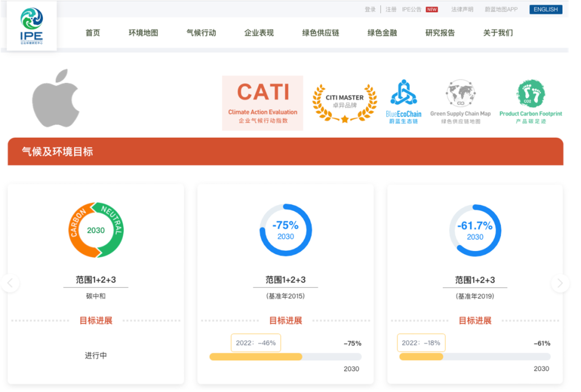Go to previous card with left arrow
Screen dimensions: 581x392
10,283
